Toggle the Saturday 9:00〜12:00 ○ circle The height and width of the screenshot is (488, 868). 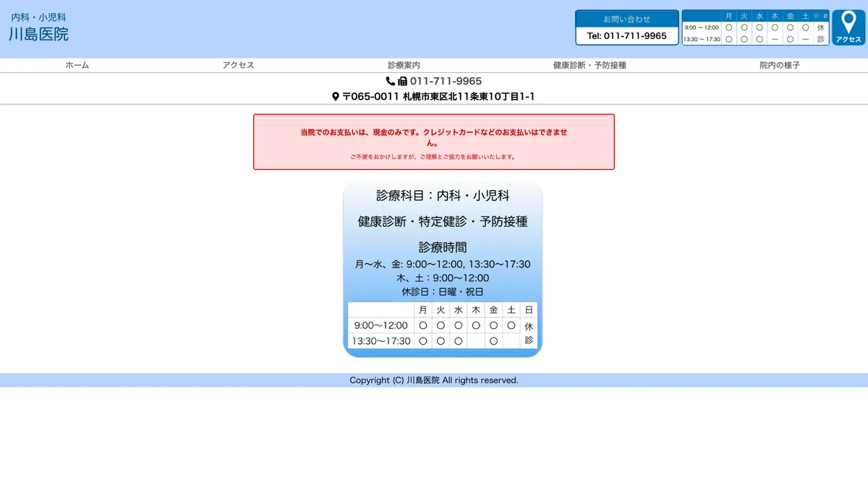[511, 325]
